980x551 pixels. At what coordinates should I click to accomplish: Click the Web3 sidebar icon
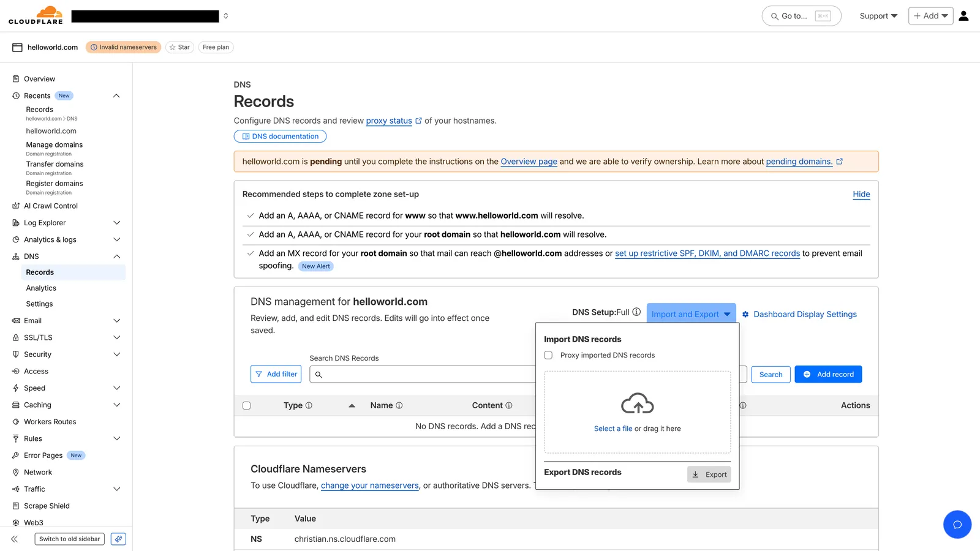[x=16, y=523]
